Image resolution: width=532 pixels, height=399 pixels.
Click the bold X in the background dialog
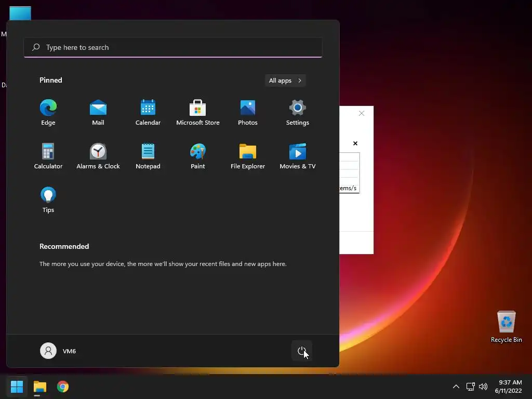pyautogui.click(x=355, y=143)
